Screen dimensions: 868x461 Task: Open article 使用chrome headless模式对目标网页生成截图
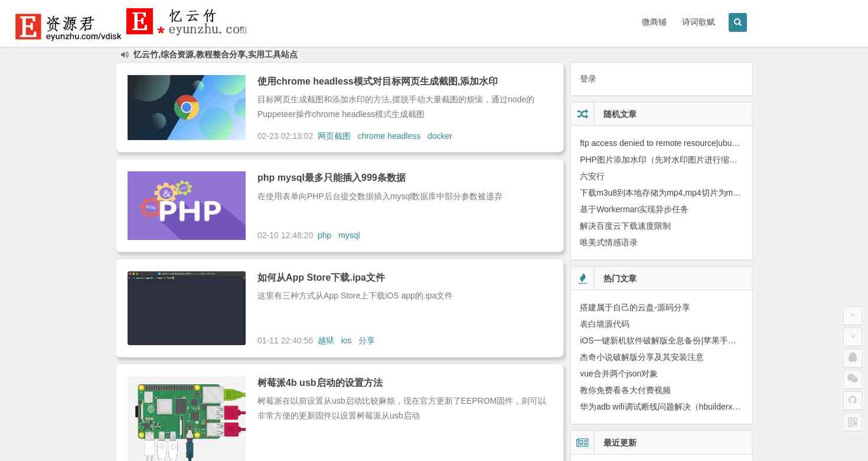[x=377, y=82]
